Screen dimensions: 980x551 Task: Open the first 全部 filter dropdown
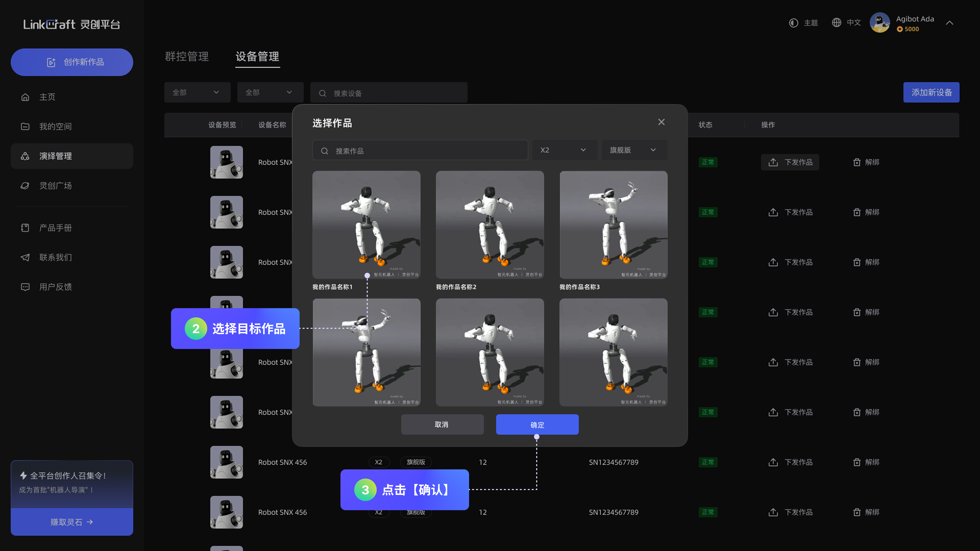197,92
